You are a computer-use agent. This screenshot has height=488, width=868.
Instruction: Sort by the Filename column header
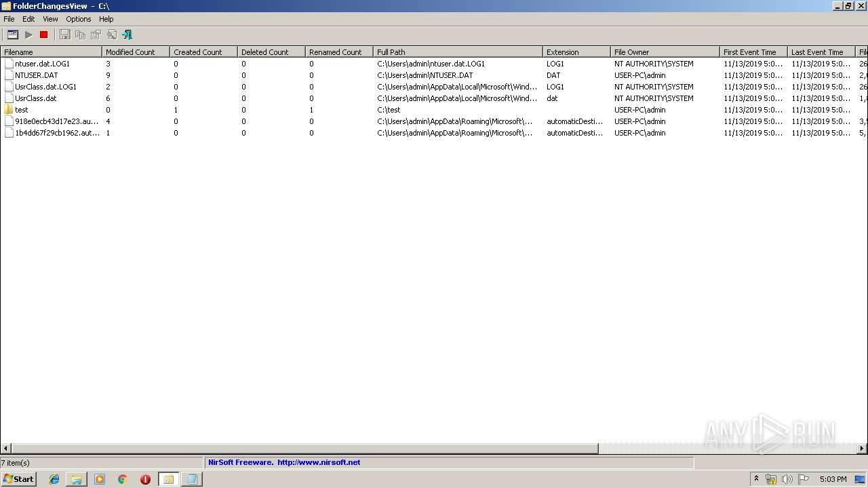pyautogui.click(x=51, y=52)
